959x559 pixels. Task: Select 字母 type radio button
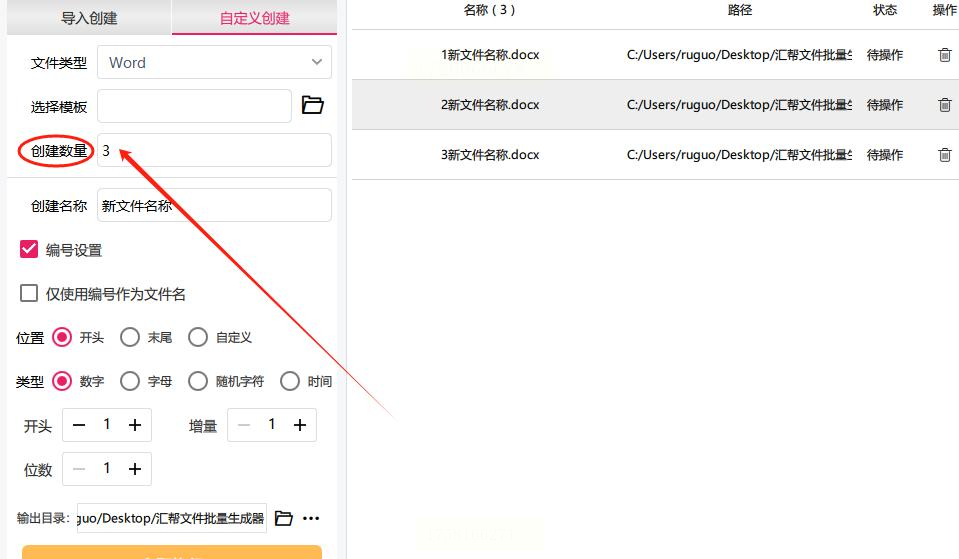pos(130,381)
